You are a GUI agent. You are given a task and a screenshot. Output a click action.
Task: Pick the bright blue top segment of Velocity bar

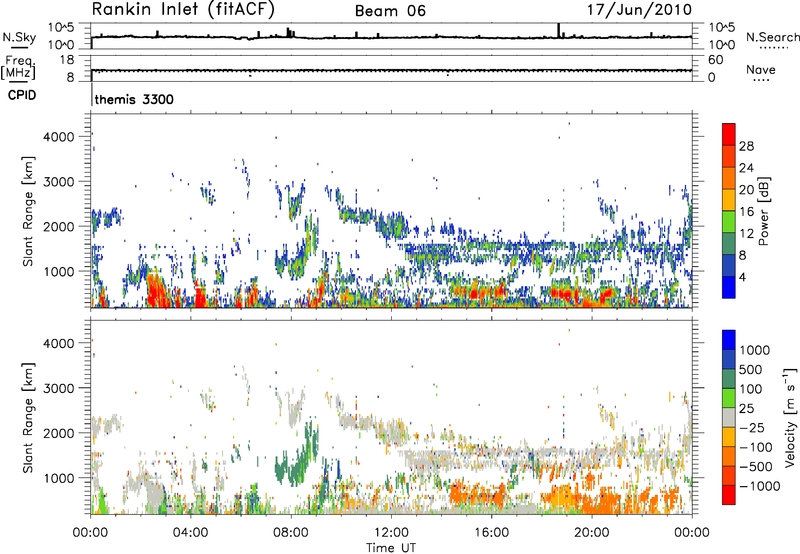[x=729, y=340]
